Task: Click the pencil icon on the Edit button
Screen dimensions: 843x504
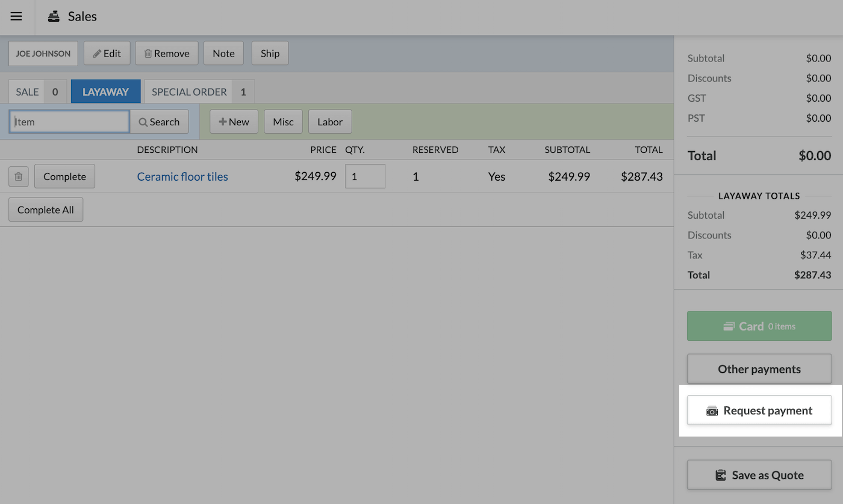Action: [98, 53]
